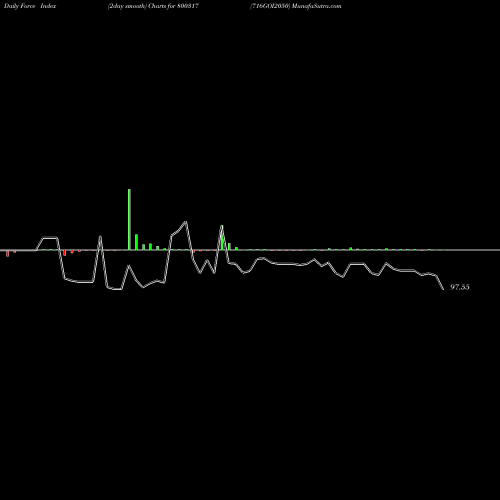Click the 97.55 value label

[x=460, y=287]
